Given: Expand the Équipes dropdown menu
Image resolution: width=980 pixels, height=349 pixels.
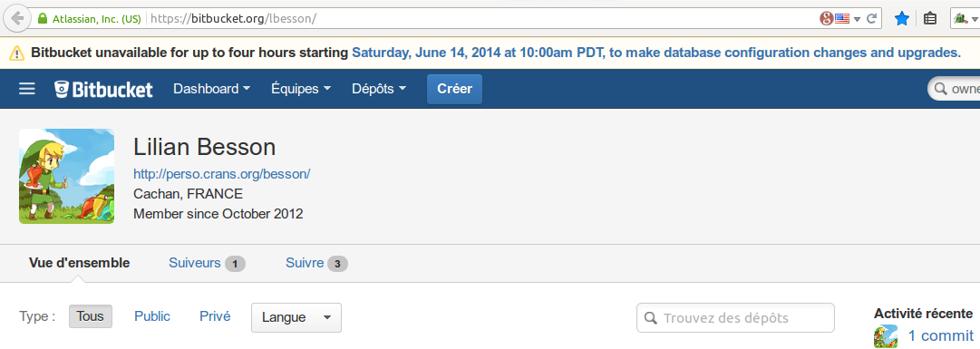Looking at the screenshot, I should pyautogui.click(x=301, y=89).
